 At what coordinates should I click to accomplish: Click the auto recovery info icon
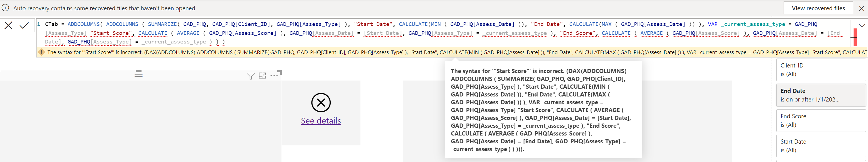(5, 8)
